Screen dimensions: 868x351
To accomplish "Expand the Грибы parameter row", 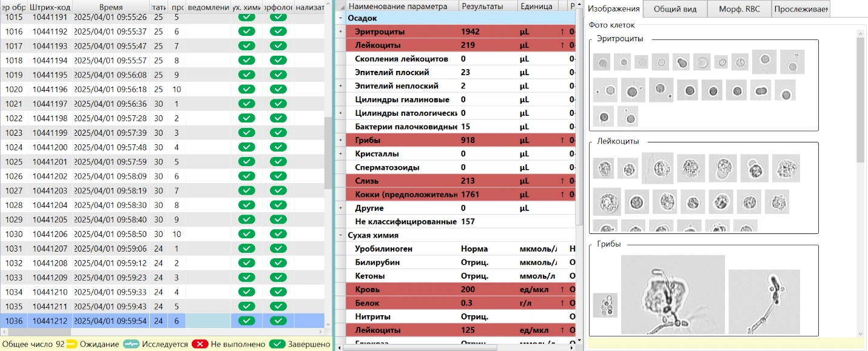I will click(x=340, y=141).
